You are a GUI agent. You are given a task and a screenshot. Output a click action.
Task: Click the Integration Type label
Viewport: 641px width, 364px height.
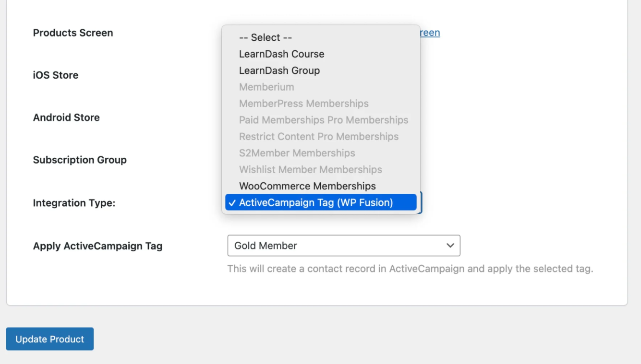pyautogui.click(x=74, y=203)
